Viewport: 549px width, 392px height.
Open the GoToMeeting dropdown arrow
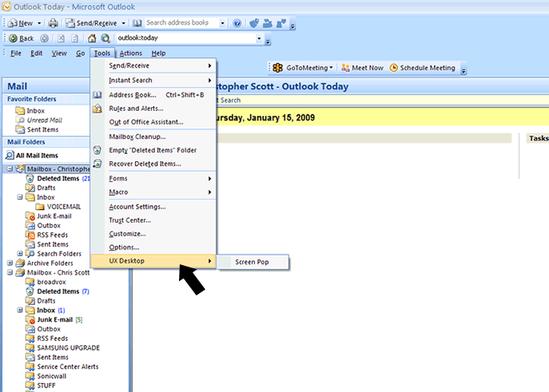[x=331, y=68]
